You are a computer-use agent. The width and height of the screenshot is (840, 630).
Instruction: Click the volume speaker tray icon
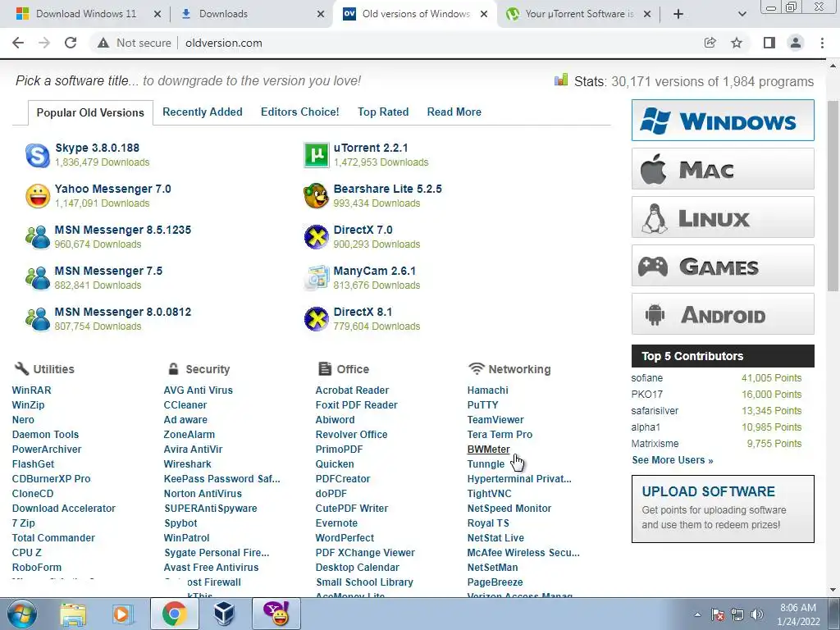pos(756,614)
